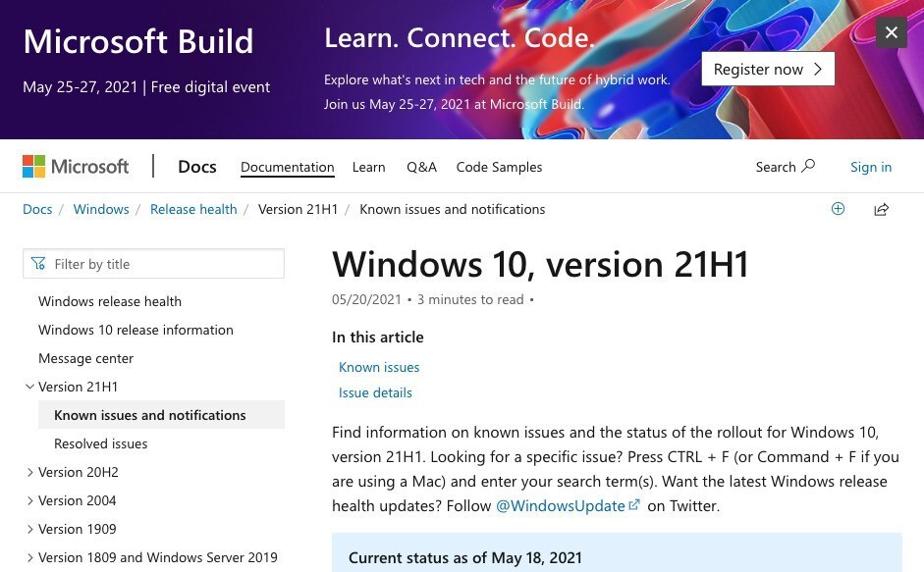Jump to Issue details section
Viewport: 924px width, 572px height.
(x=375, y=392)
